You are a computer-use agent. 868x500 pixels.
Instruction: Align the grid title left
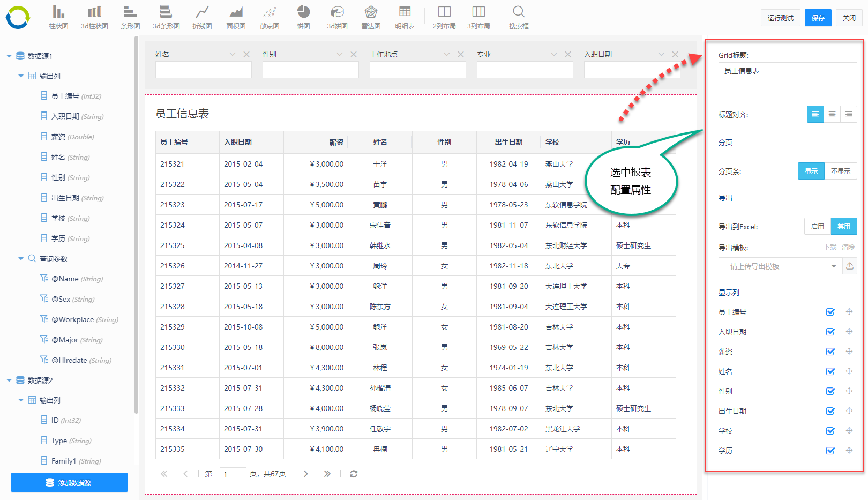coord(815,114)
